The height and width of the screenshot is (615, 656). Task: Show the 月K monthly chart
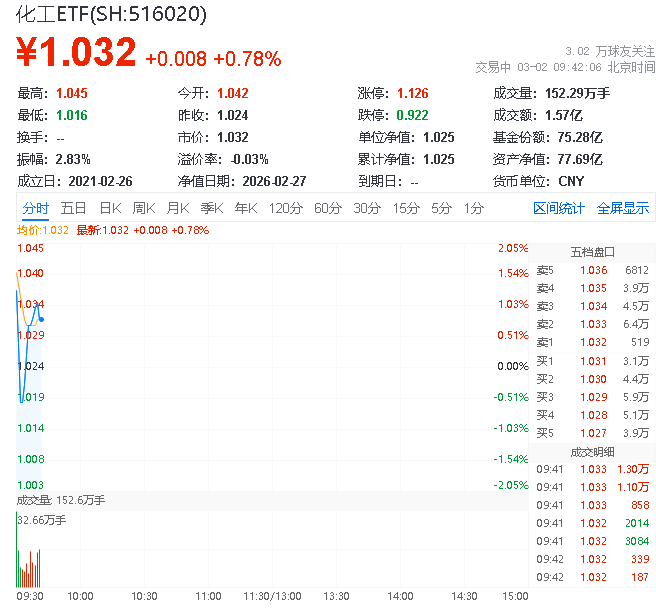(x=178, y=208)
